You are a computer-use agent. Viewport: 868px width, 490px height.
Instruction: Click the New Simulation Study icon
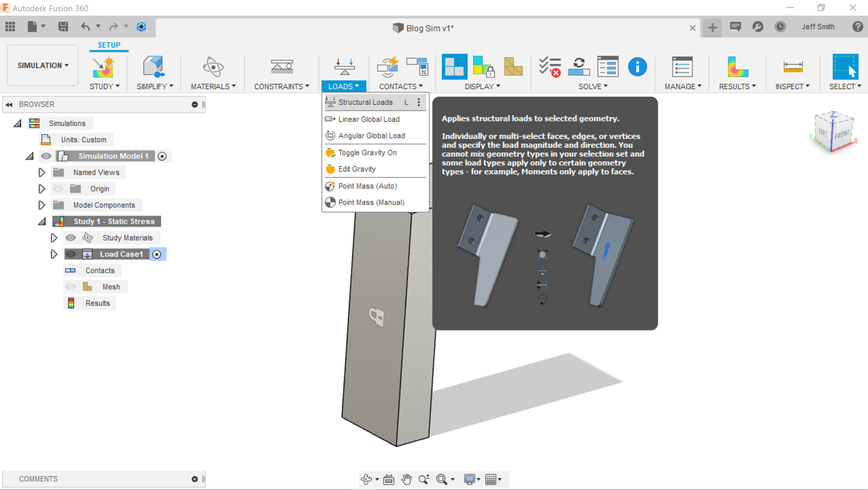[103, 67]
